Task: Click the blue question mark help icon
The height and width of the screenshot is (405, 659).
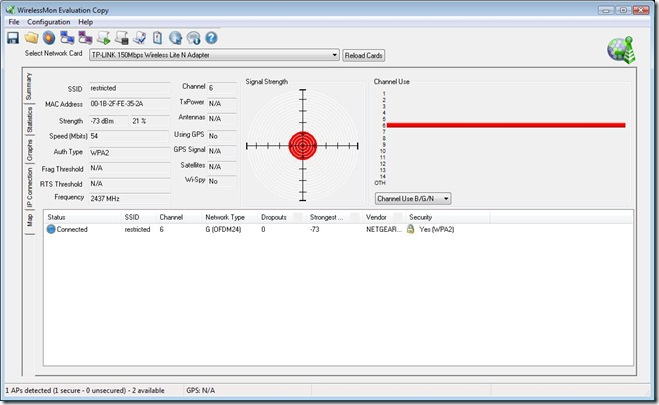Action: point(211,37)
